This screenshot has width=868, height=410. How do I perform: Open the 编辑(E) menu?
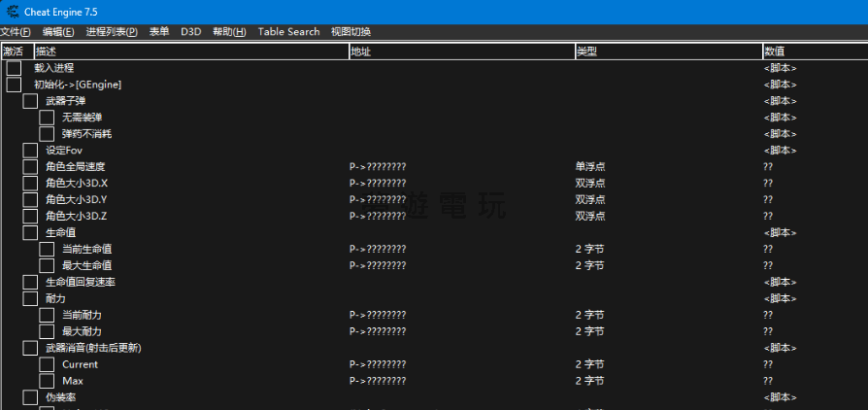[58, 32]
